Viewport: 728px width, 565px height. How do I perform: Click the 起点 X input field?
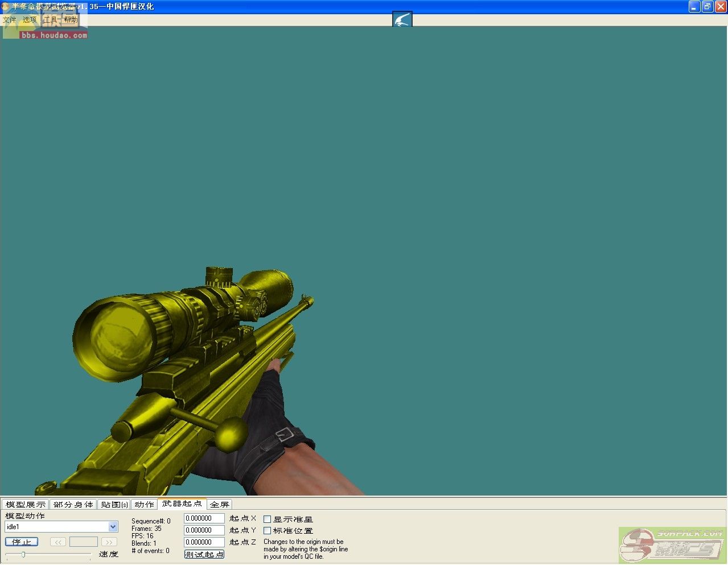point(204,518)
